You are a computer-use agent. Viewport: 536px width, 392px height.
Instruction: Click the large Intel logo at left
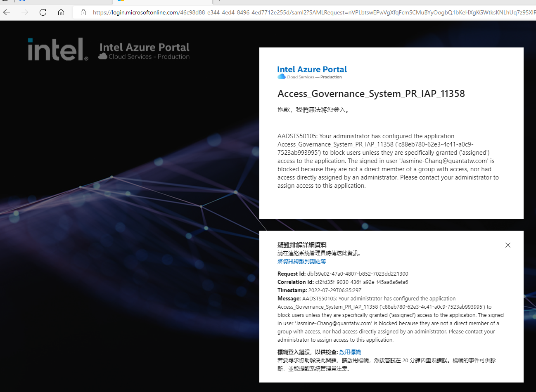[x=58, y=50]
